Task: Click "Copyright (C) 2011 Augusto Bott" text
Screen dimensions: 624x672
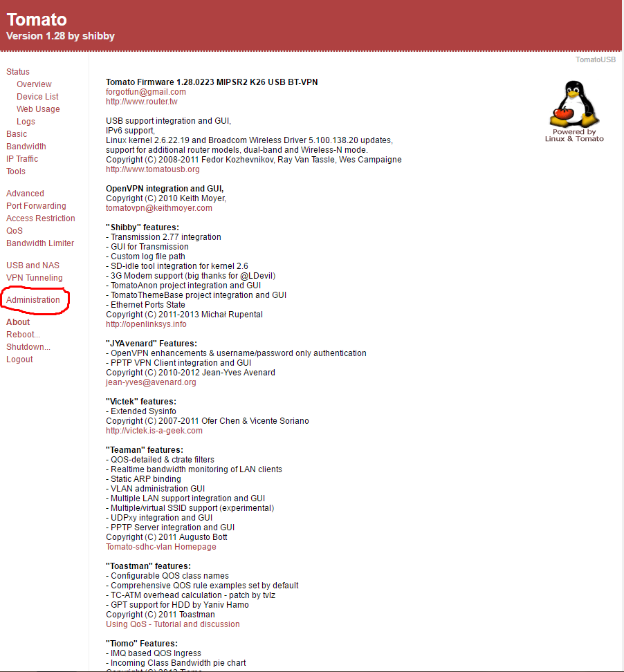Action: tap(167, 537)
